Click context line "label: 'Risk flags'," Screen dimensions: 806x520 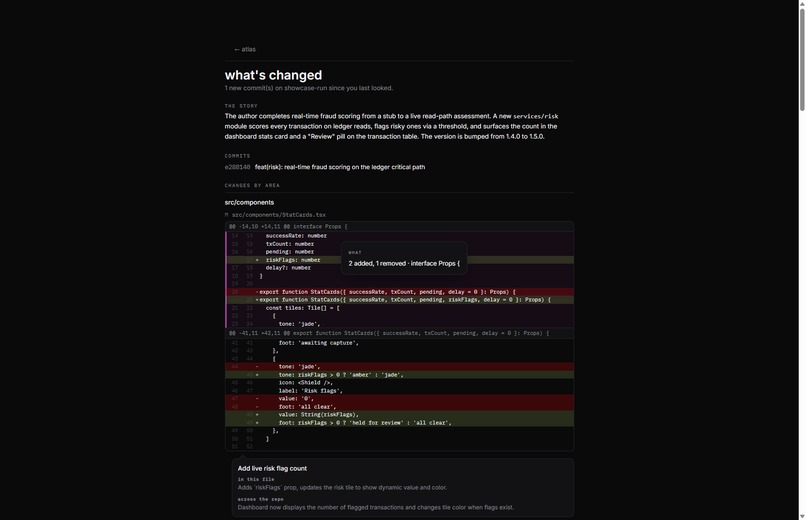[399, 391]
